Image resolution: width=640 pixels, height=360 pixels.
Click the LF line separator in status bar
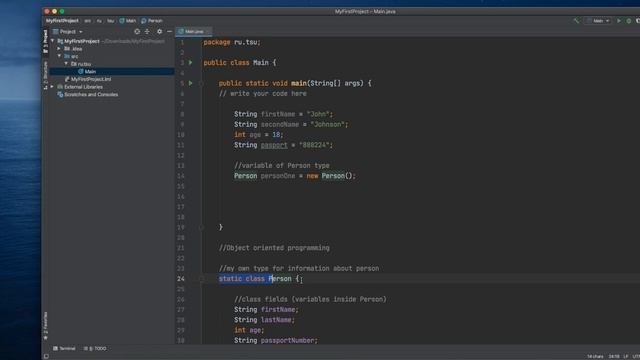coord(626,356)
